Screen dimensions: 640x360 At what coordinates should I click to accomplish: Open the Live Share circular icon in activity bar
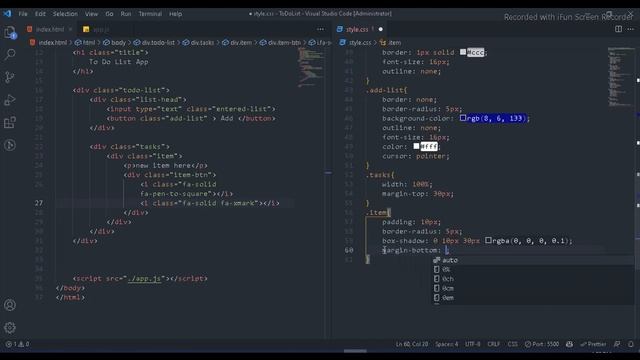click(10, 145)
